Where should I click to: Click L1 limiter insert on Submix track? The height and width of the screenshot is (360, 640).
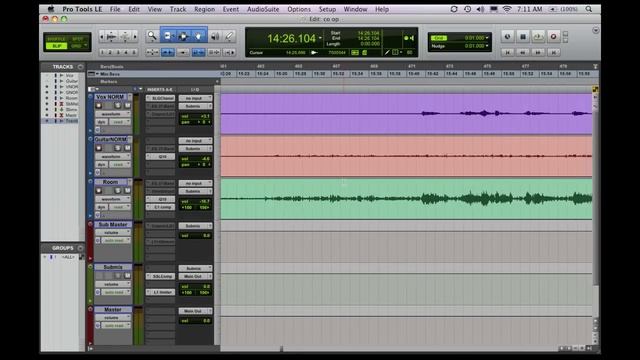(161, 292)
